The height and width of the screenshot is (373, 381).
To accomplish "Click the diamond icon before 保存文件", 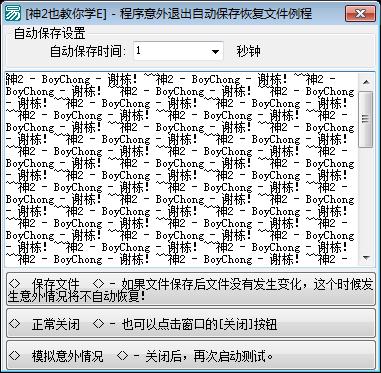I will (14, 284).
